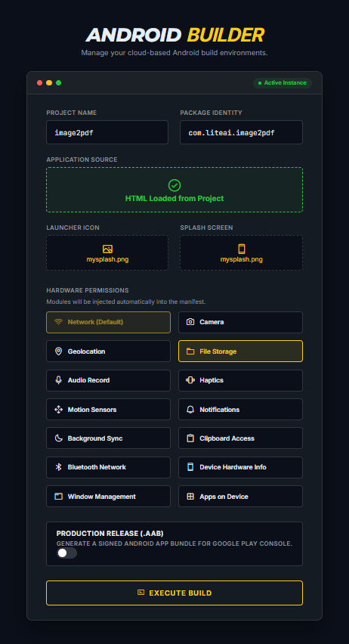Click the vibration icon in Haptics
Image resolution: width=349 pixels, height=644 pixels.
tap(190, 380)
